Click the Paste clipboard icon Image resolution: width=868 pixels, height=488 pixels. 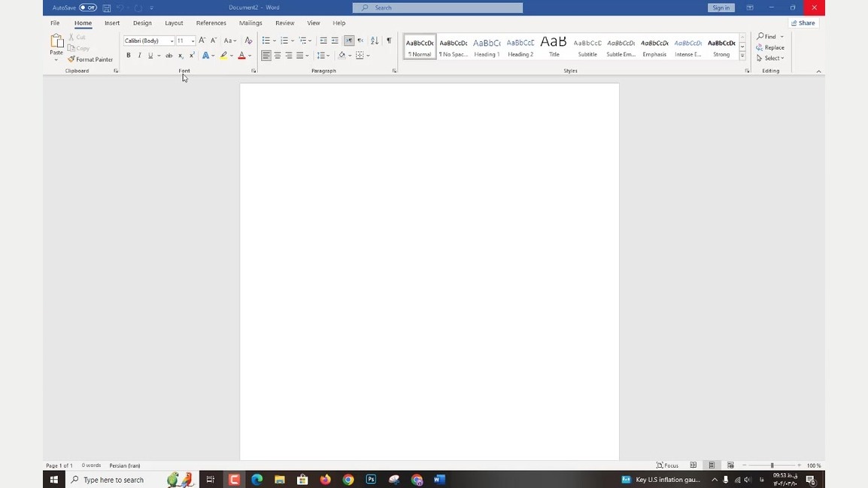click(56, 41)
